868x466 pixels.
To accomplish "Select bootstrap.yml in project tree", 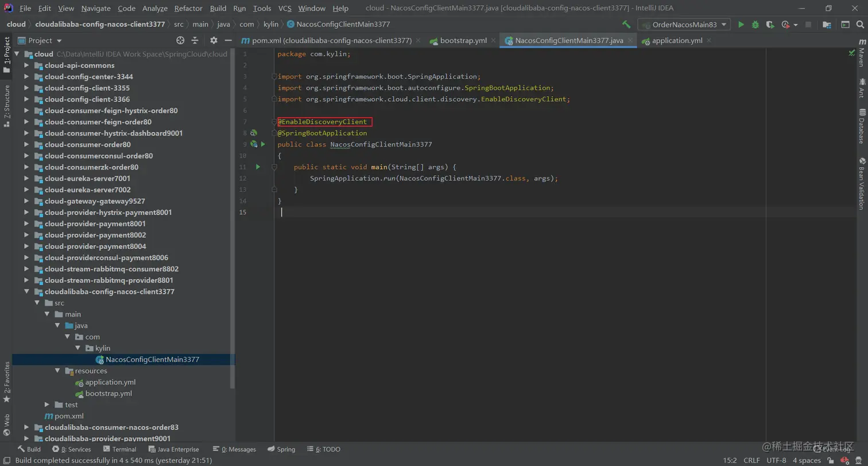I will pyautogui.click(x=108, y=394).
